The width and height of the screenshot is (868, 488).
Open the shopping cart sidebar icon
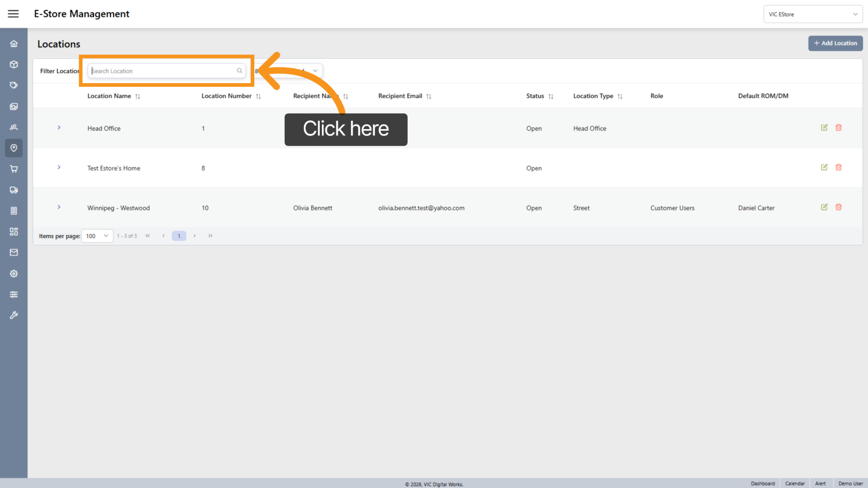(x=14, y=169)
